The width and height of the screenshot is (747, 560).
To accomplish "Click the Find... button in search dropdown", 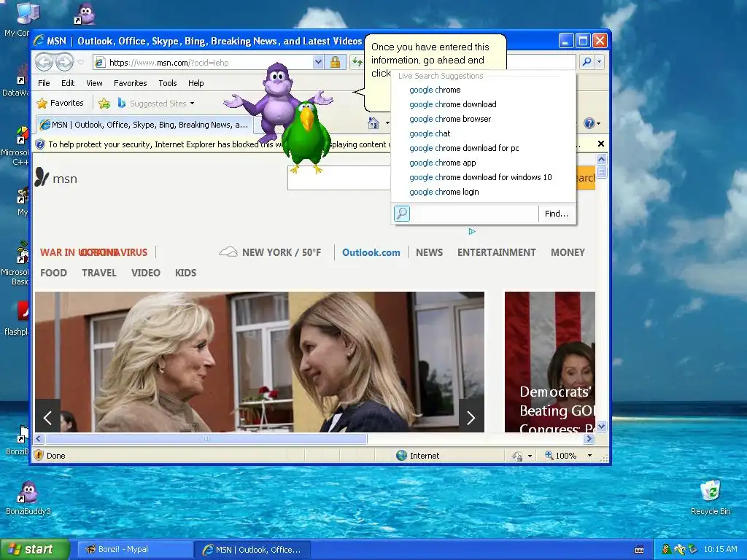I will 557,214.
